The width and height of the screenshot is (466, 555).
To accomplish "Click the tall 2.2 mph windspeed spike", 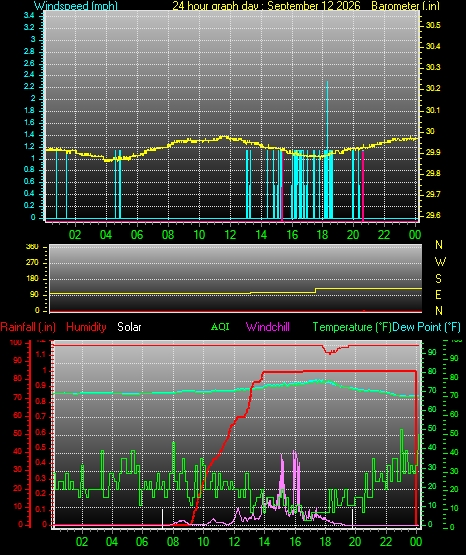I will (327, 117).
